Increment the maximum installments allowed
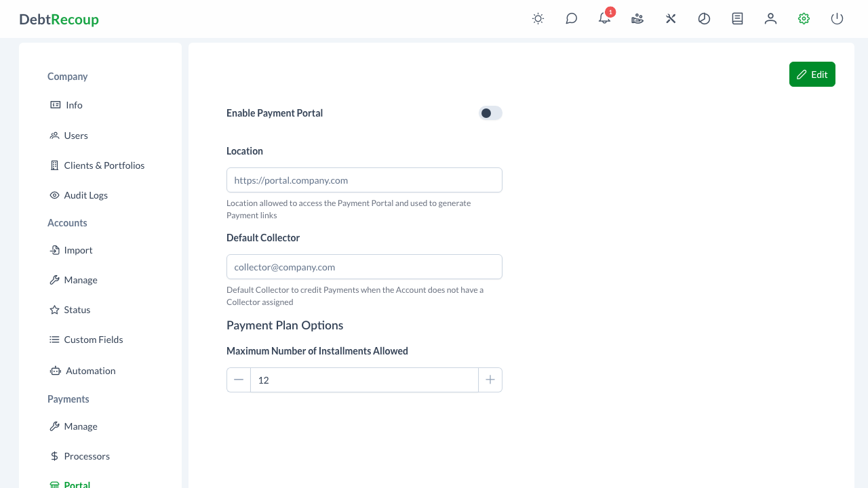 [490, 380]
